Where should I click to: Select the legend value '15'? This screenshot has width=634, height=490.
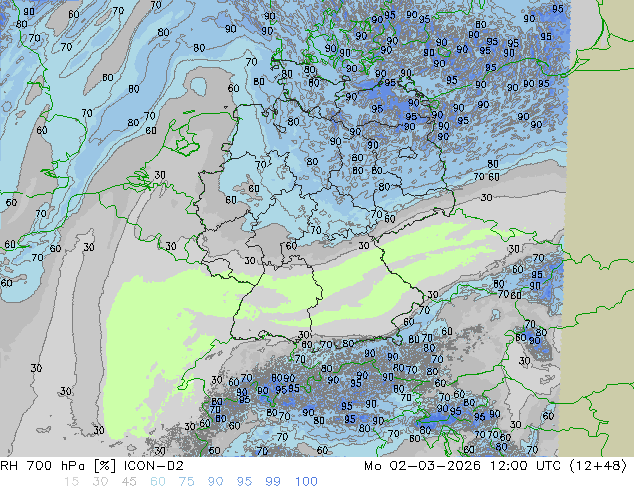pyautogui.click(x=71, y=482)
